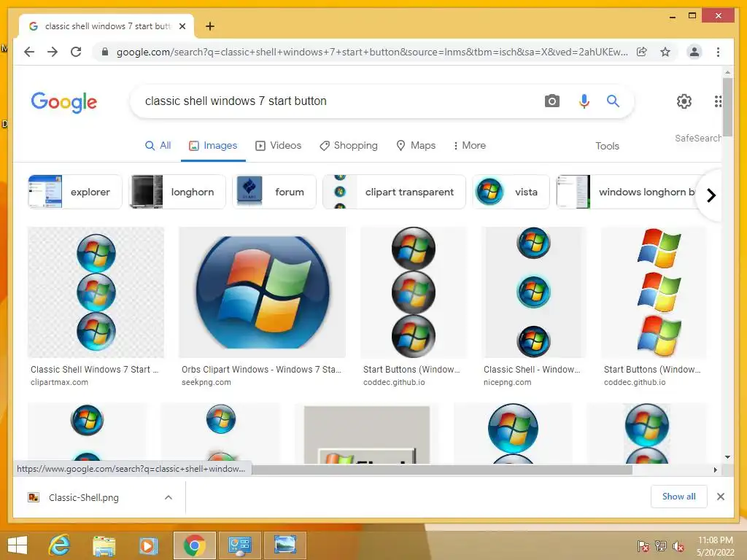Click the vertical page scrollbar thumb
The image size is (747, 560).
coord(727,107)
